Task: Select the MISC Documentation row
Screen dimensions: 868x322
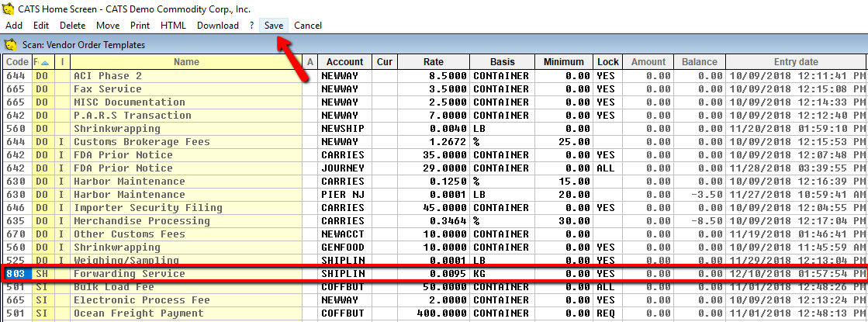Action: (x=434, y=102)
